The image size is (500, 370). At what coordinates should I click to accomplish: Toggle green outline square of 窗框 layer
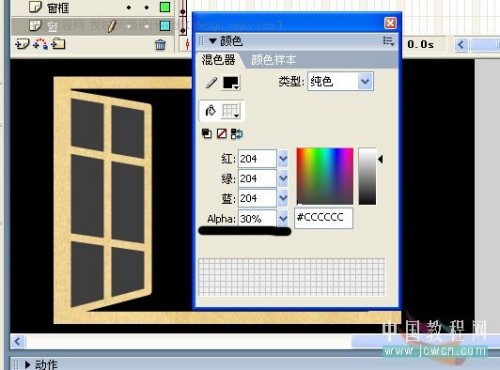click(x=165, y=7)
